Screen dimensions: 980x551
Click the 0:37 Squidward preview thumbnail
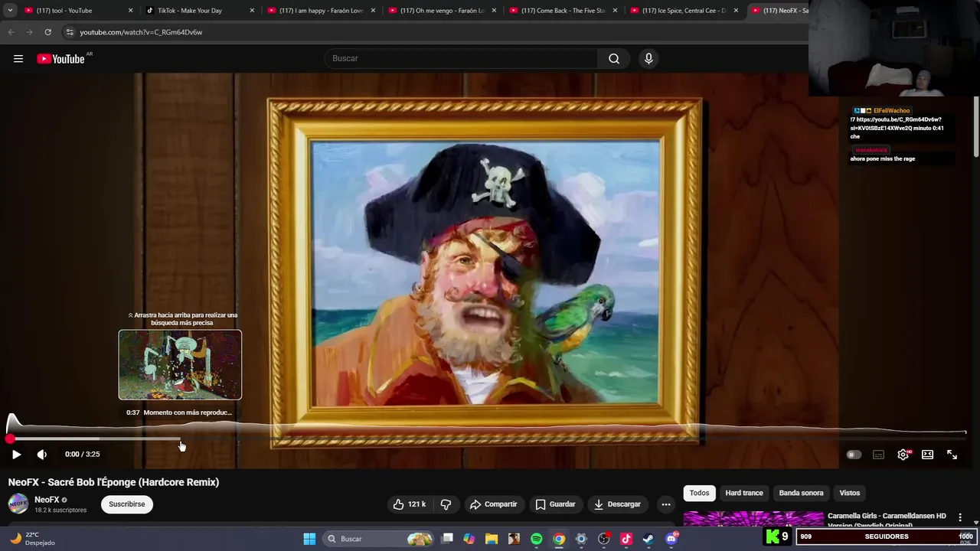[180, 365]
